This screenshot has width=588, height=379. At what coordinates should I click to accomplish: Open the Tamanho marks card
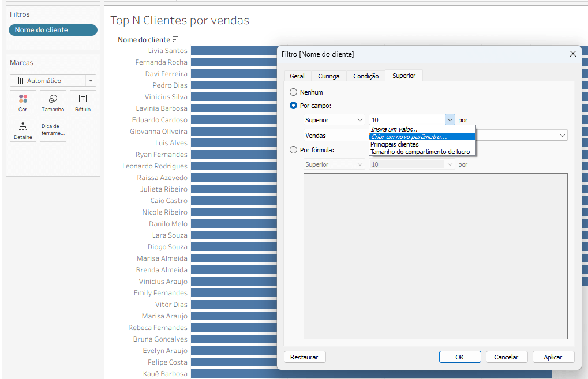(53, 102)
